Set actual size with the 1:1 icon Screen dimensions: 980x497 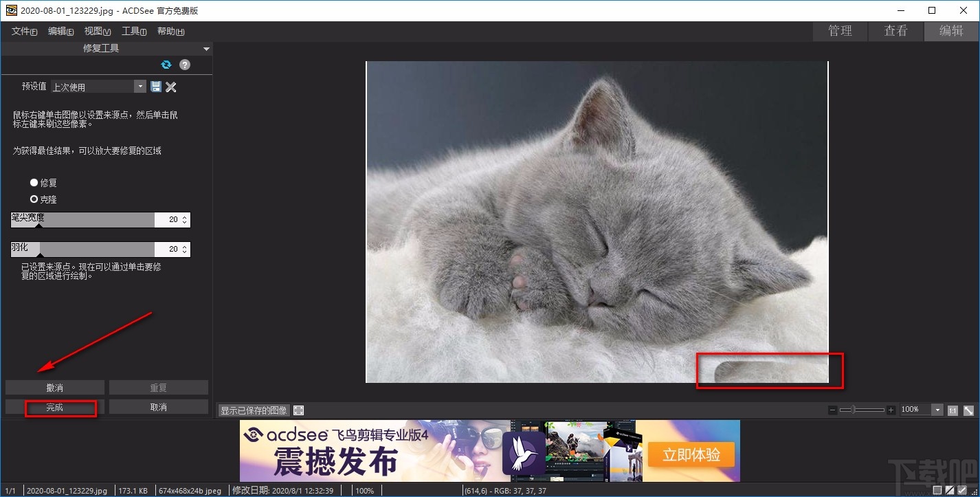[x=953, y=410]
